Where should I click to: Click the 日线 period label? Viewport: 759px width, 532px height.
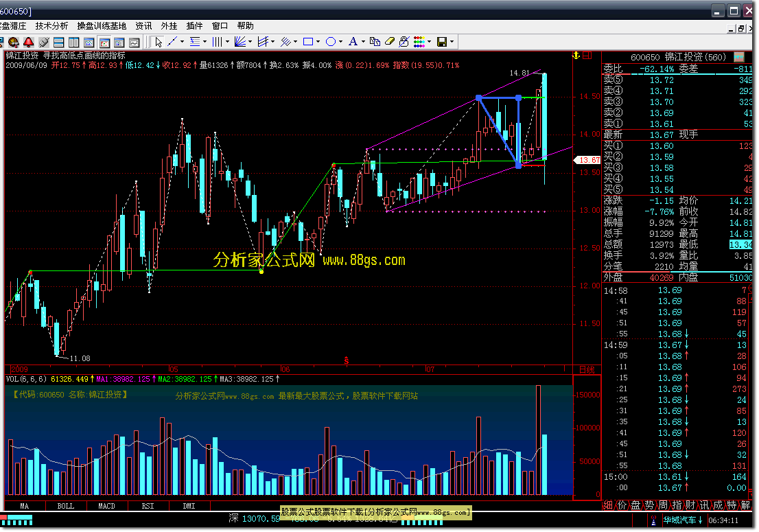click(x=587, y=370)
